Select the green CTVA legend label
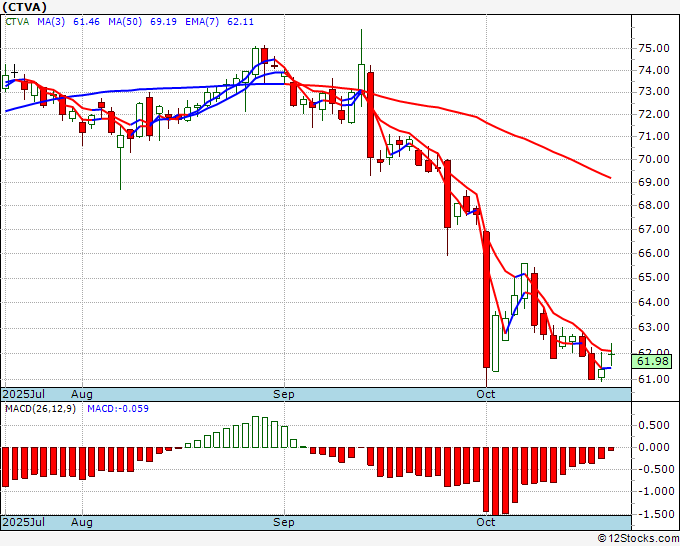The width and height of the screenshot is (680, 546). coord(17,22)
